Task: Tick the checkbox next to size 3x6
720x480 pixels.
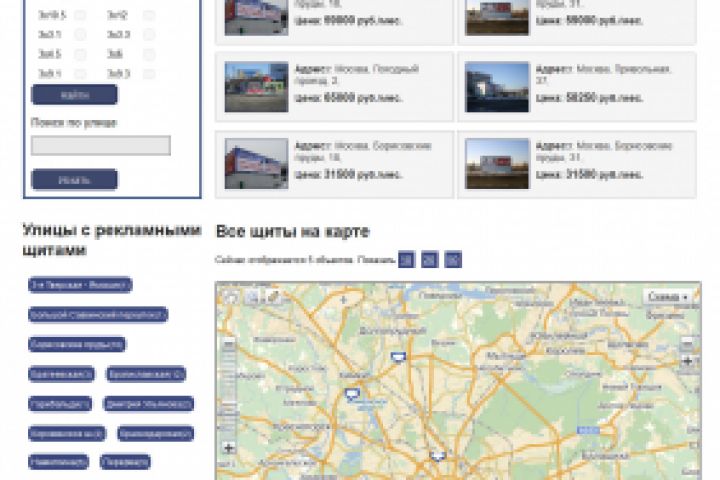Action: click(x=148, y=54)
